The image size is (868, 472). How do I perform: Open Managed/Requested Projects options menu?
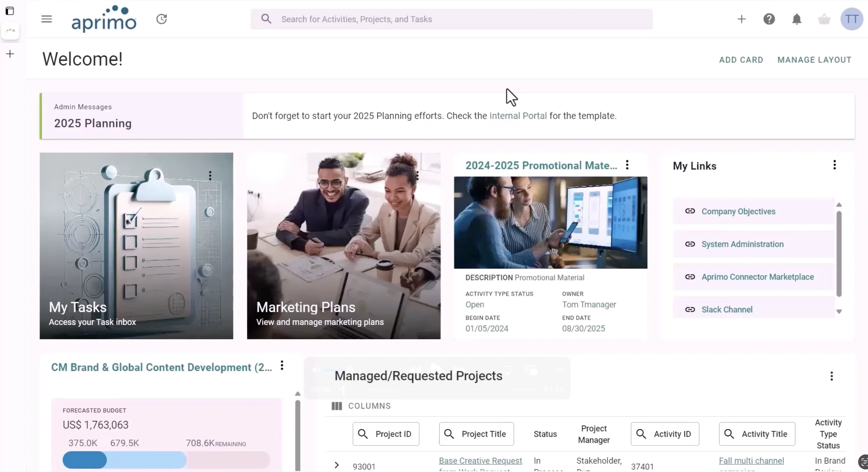832,376
